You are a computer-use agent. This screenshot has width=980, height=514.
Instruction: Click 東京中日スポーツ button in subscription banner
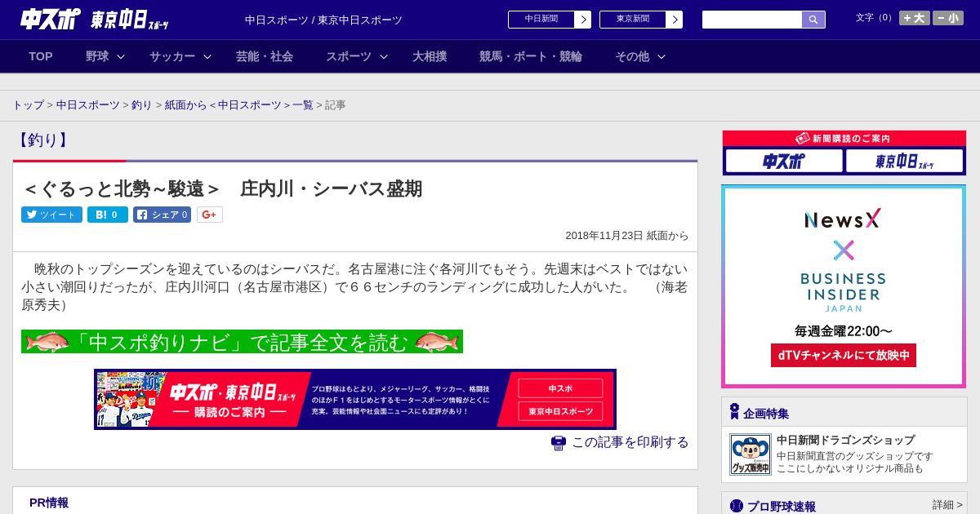560,411
